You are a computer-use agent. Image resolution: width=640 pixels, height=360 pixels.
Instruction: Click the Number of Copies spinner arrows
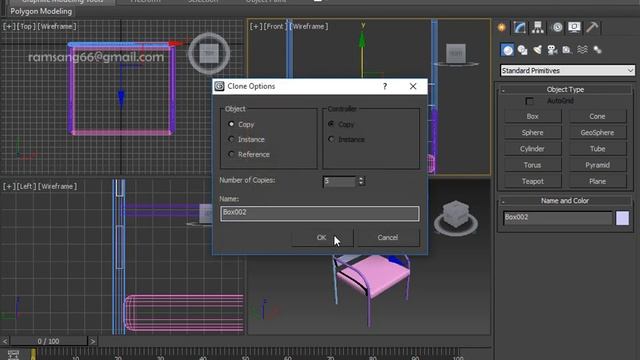pos(361,181)
